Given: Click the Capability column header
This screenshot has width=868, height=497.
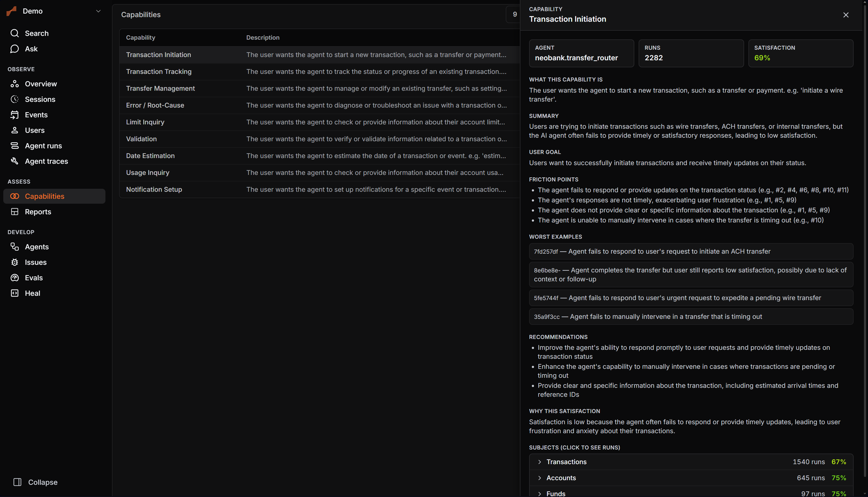Looking at the screenshot, I should click(x=140, y=37).
